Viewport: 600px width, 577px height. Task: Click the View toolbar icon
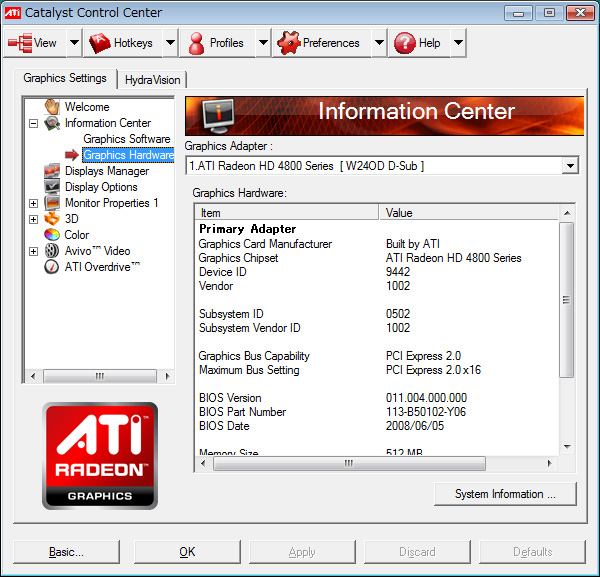(x=20, y=43)
